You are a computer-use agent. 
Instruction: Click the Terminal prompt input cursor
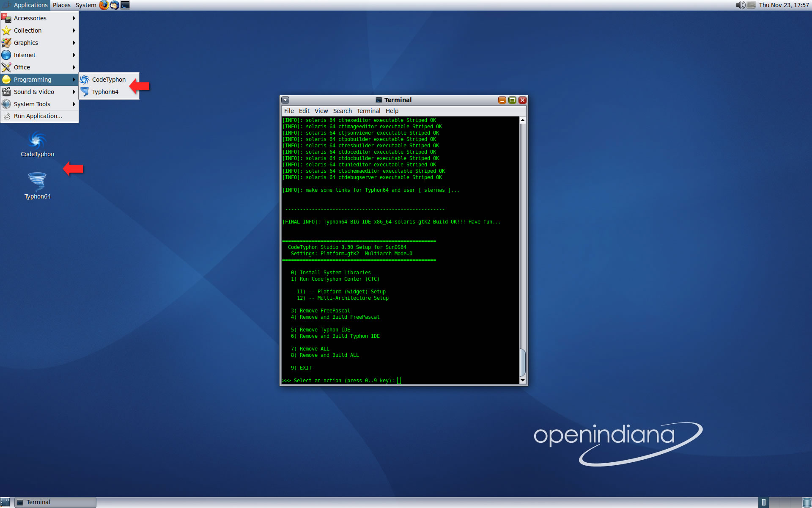[x=399, y=381]
